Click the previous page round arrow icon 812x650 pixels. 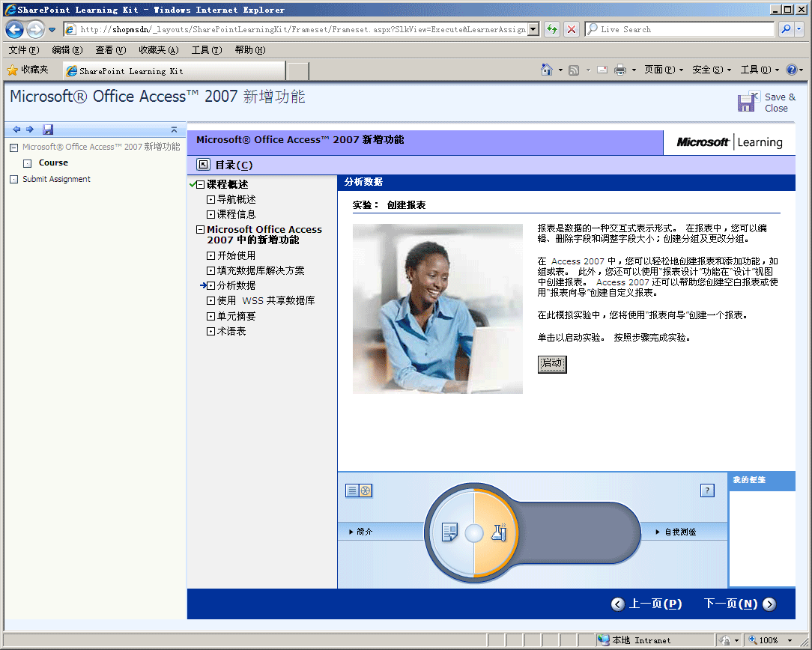coord(618,604)
